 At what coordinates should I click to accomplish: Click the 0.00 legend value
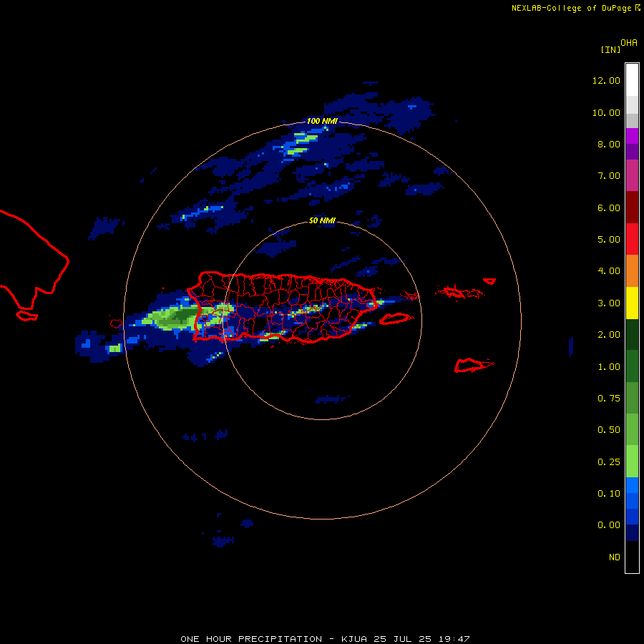tap(609, 525)
